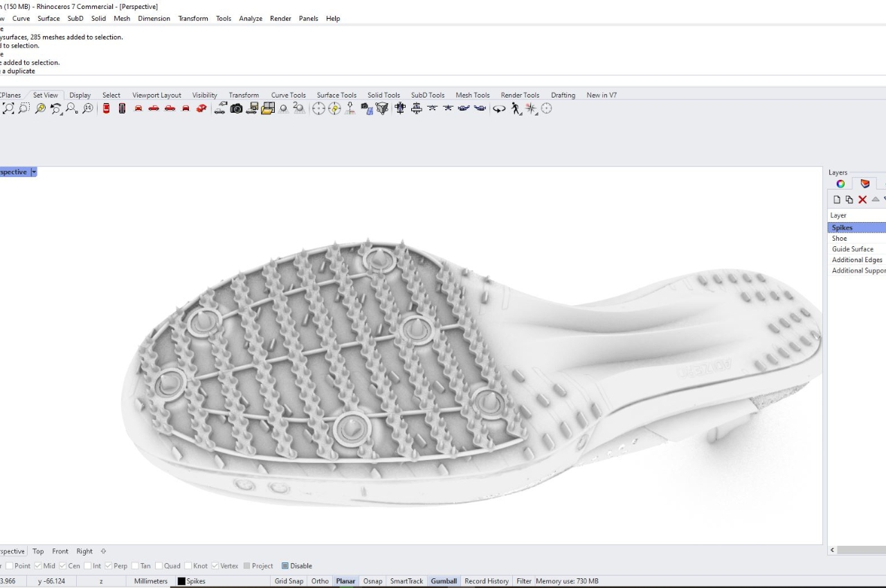886x588 pixels.
Task: Create a new layer with page icon
Action: (x=837, y=199)
